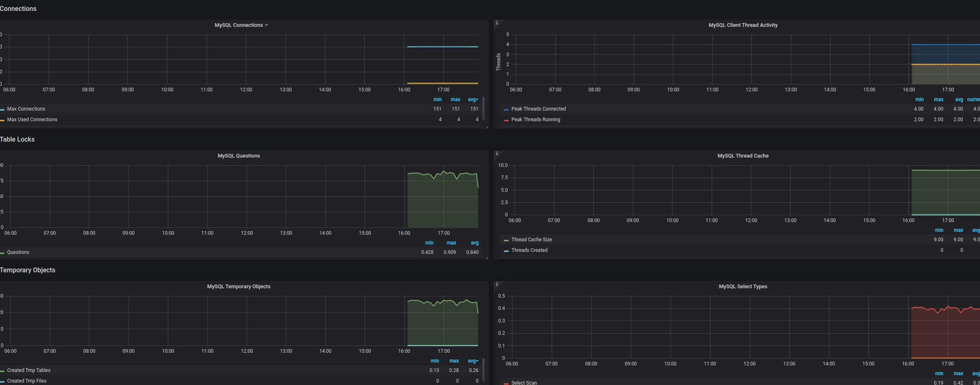Viewport: 980px width, 385px height.
Task: Sort MySQL Connections legend by avg
Action: point(473,100)
